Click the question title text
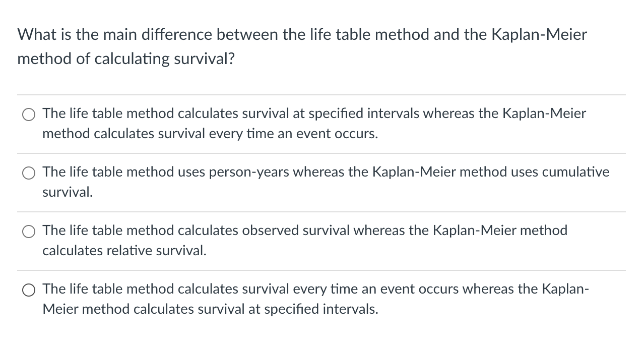Screen dimensions: 644x343 (x=302, y=45)
